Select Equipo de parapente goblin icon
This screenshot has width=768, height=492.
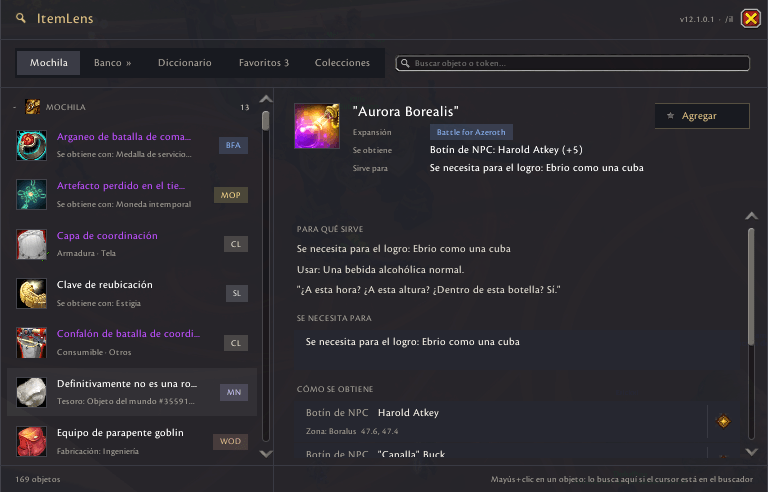31,442
